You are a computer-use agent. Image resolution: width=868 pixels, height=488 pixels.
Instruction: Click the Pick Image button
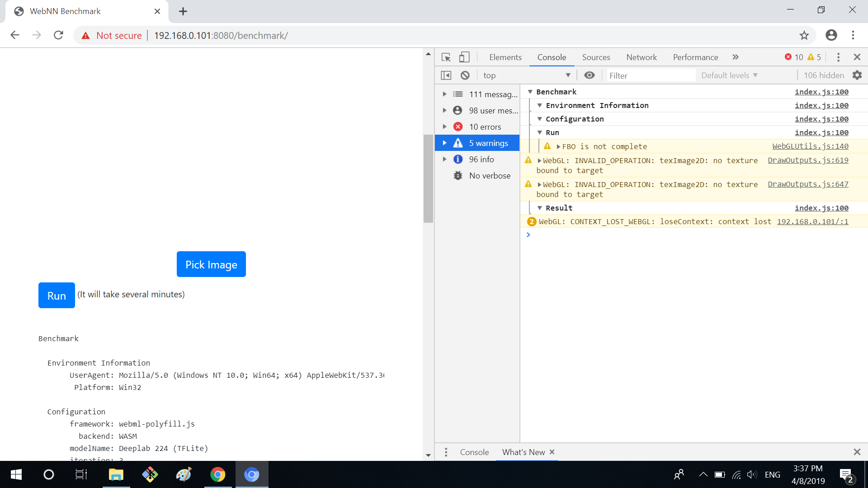click(211, 264)
